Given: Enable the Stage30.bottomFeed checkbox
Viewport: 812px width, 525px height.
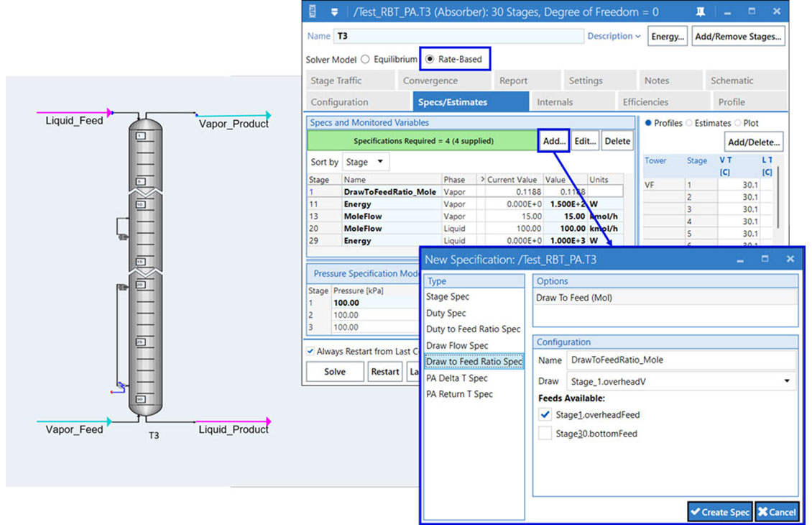Looking at the screenshot, I should tap(545, 434).
